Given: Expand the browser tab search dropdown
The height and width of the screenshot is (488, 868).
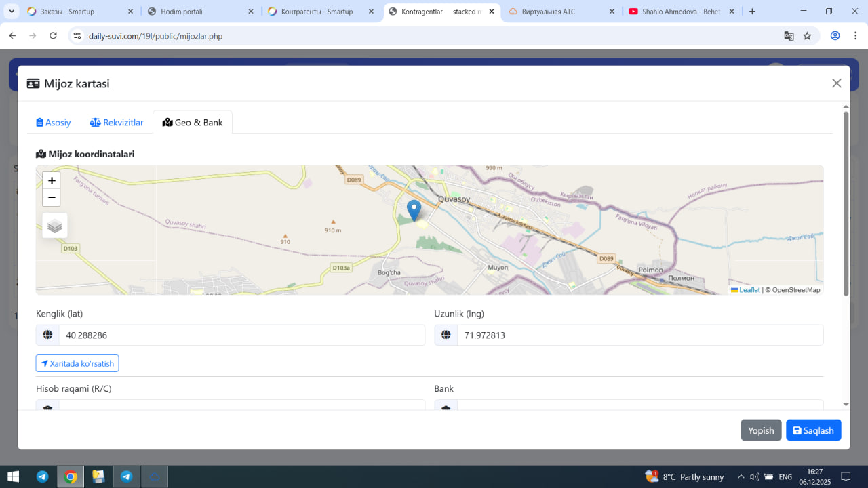Looking at the screenshot, I should [x=12, y=12].
